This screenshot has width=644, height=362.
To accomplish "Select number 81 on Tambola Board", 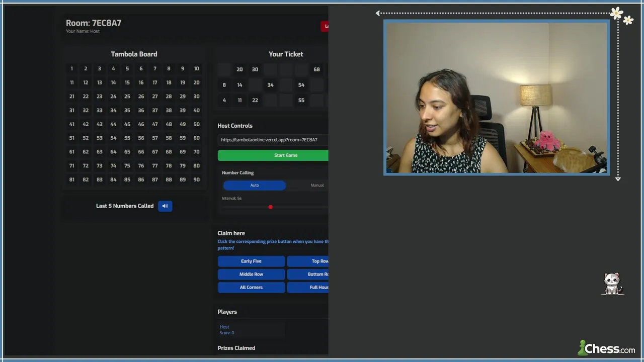I will click(x=71, y=179).
